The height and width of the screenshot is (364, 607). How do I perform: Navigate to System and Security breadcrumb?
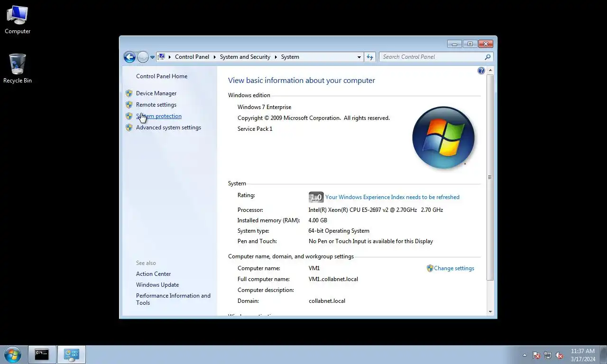click(x=245, y=57)
